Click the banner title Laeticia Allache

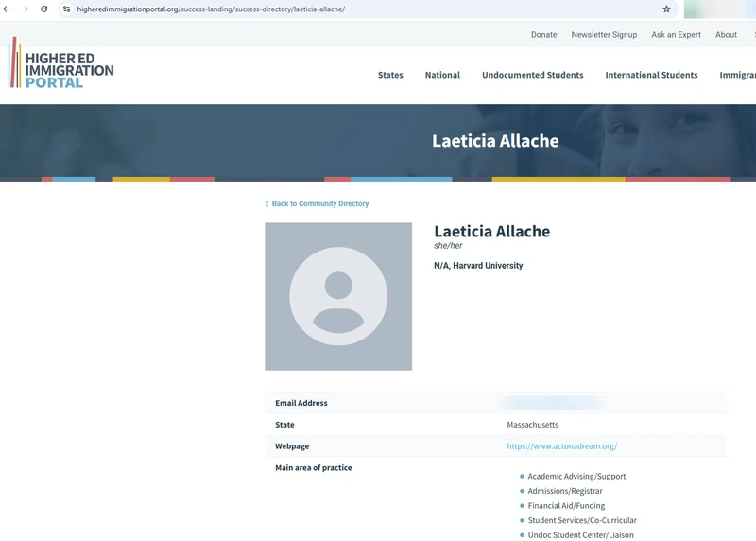tap(495, 141)
